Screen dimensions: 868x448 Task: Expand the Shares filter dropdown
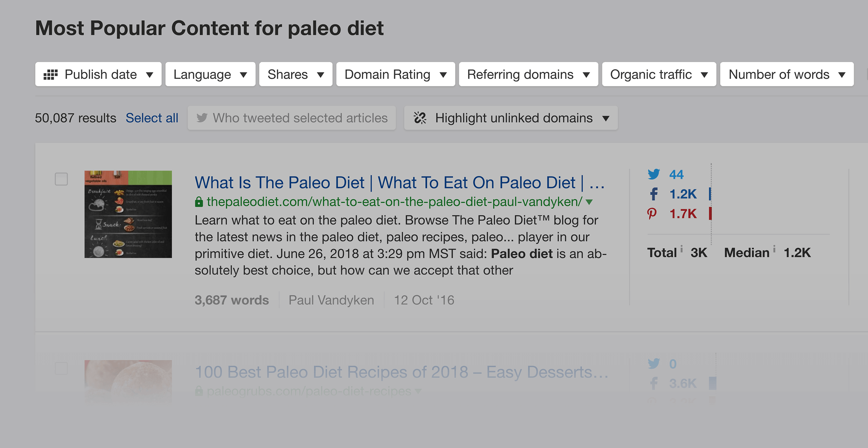pyautogui.click(x=296, y=74)
